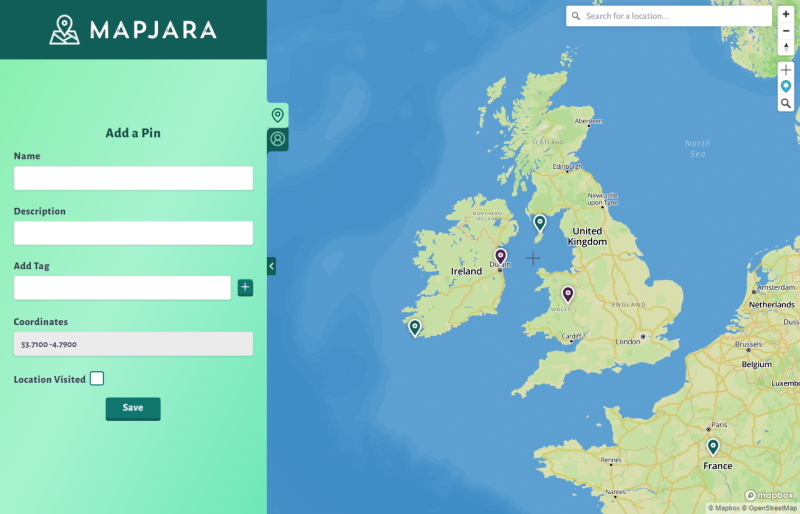This screenshot has height=514, width=800.
Task: Reset map bearing with compass button
Action: (786, 47)
